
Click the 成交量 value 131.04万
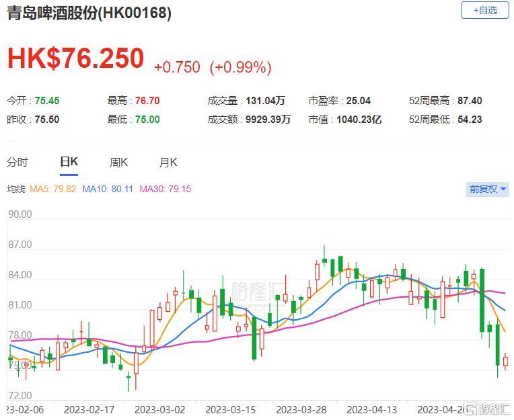266,101
